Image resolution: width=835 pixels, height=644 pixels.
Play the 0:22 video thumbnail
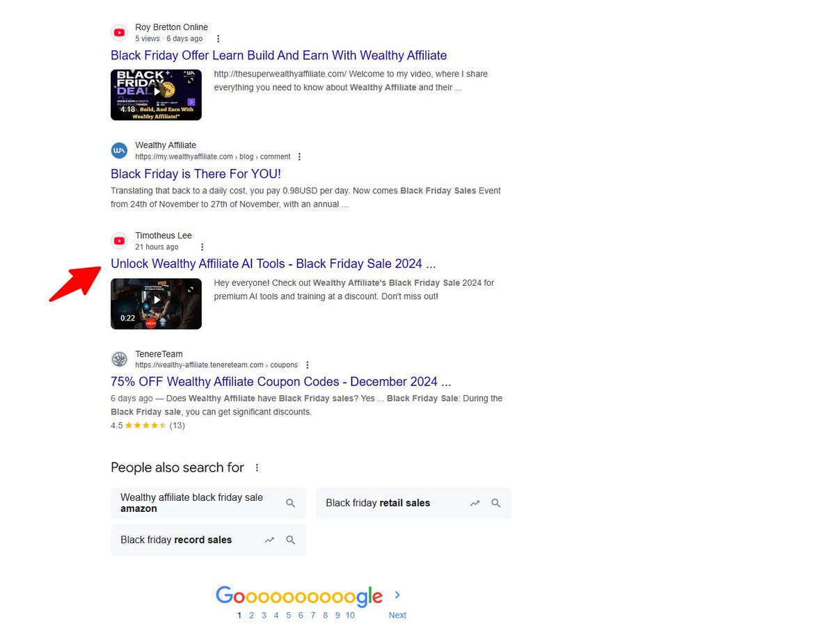point(156,304)
